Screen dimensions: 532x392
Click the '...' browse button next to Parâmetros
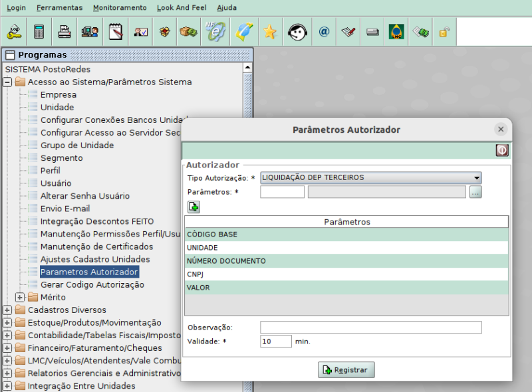(475, 191)
